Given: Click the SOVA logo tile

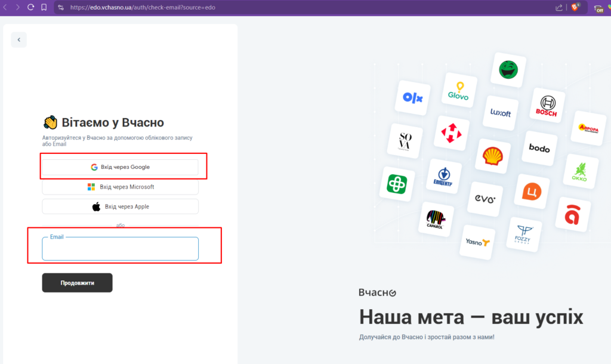Looking at the screenshot, I should pos(405,141).
